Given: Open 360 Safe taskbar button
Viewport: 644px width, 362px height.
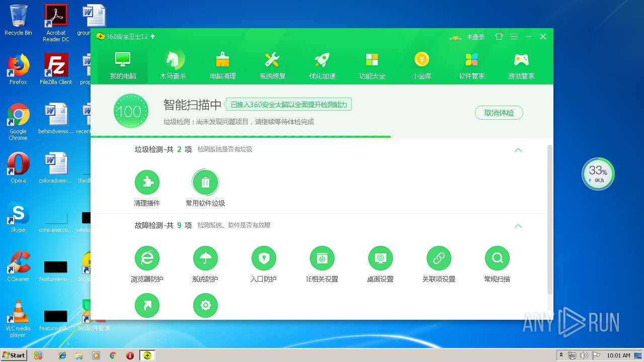Looking at the screenshot, I should (147, 355).
